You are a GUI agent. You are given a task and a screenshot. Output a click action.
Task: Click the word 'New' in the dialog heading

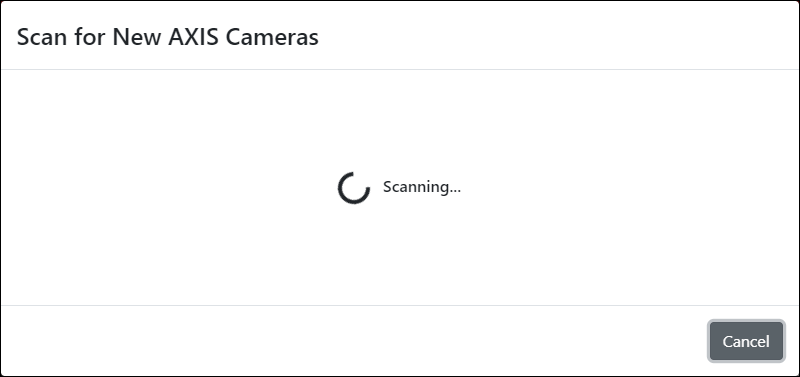[137, 37]
